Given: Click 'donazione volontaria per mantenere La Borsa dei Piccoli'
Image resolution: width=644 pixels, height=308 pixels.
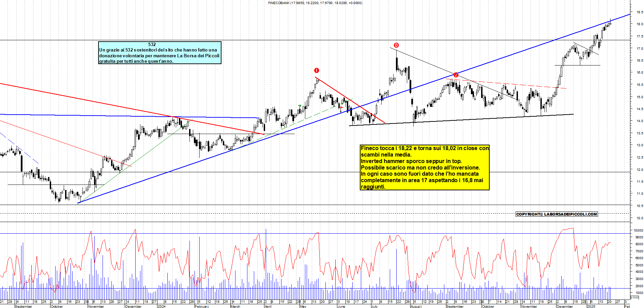Looking at the screenshot, I should 159,56.
